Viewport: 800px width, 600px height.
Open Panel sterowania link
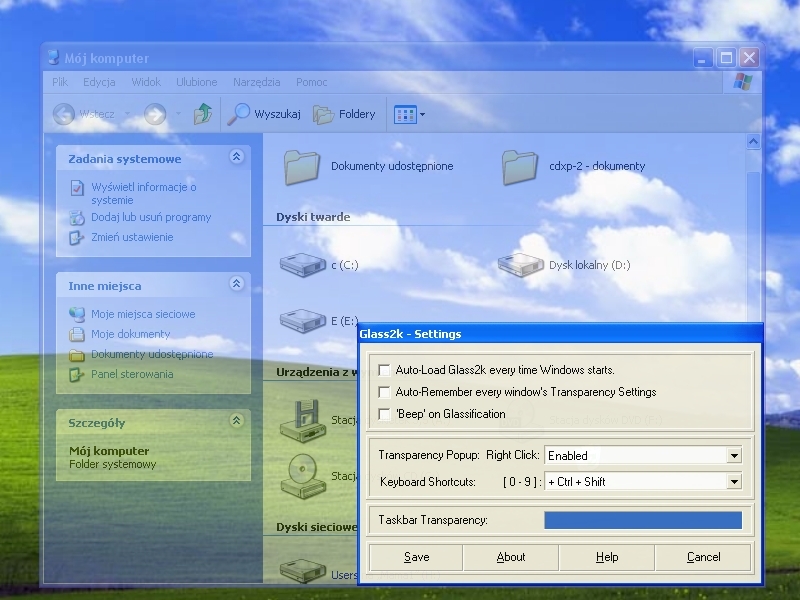point(132,374)
